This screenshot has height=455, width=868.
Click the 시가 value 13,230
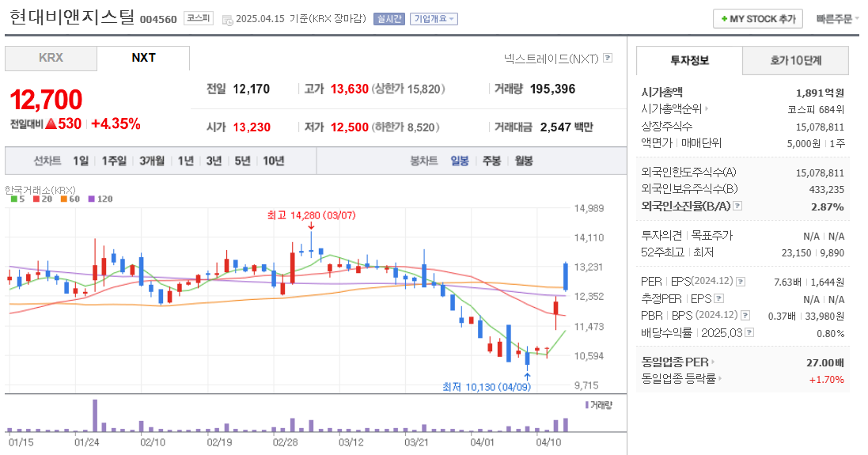[252, 127]
